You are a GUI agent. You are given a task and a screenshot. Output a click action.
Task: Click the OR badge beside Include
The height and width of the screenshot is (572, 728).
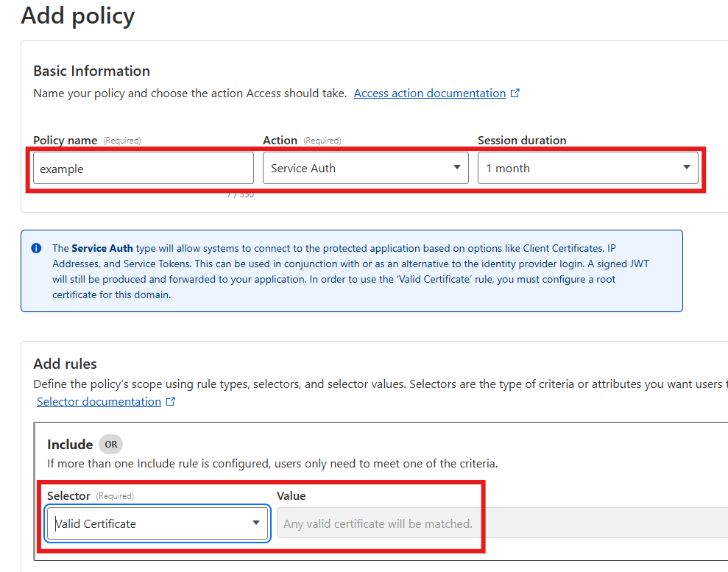click(x=110, y=445)
